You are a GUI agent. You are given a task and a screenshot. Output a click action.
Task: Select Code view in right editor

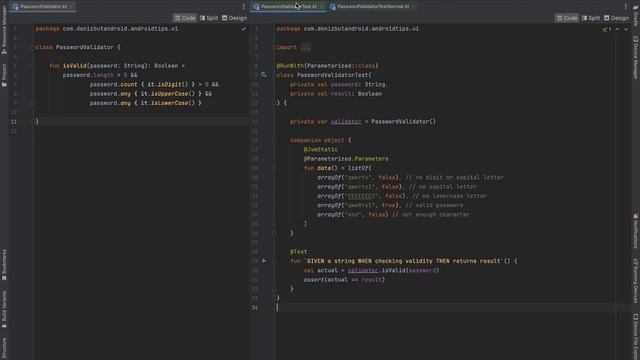tap(567, 18)
